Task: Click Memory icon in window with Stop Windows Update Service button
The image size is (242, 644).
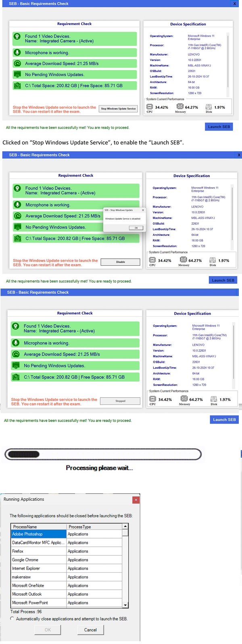Action: 180,107
